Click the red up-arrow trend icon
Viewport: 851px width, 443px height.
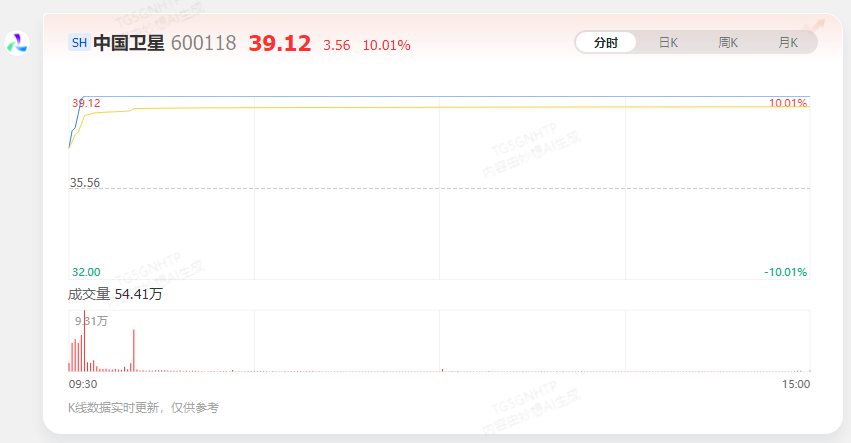[814, 26]
